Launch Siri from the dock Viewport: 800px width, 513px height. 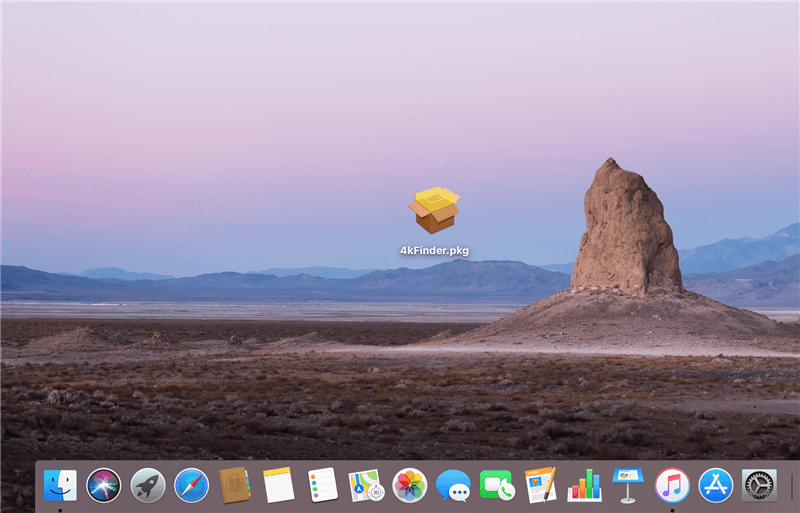click(103, 485)
